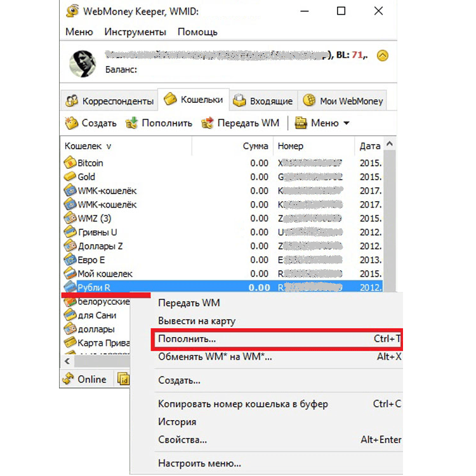The height and width of the screenshot is (476, 476).
Task: Click the scroll up arrow of wallet list
Action: 390,143
